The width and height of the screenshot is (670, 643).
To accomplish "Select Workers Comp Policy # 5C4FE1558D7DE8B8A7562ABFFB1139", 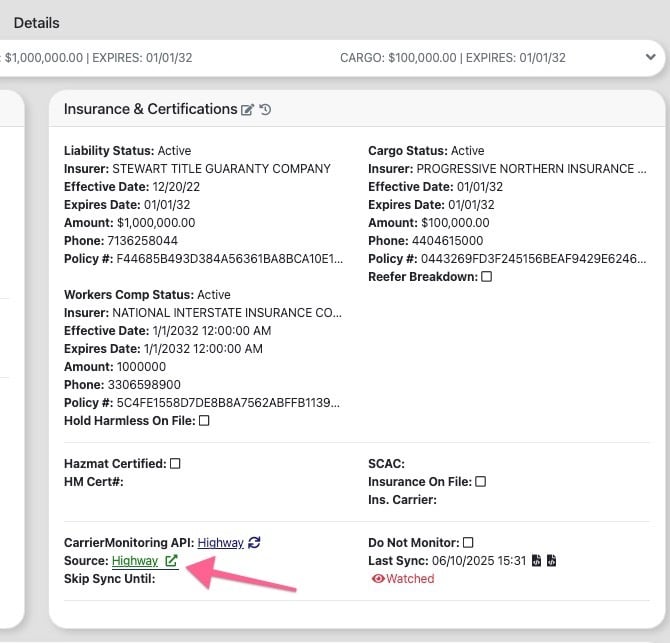I will pyautogui.click(x=228, y=403).
